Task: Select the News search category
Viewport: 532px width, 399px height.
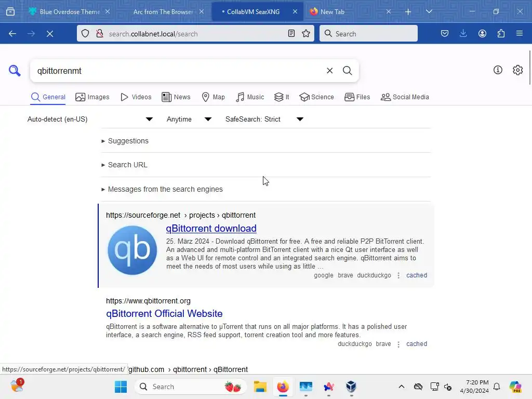Action: point(176,97)
